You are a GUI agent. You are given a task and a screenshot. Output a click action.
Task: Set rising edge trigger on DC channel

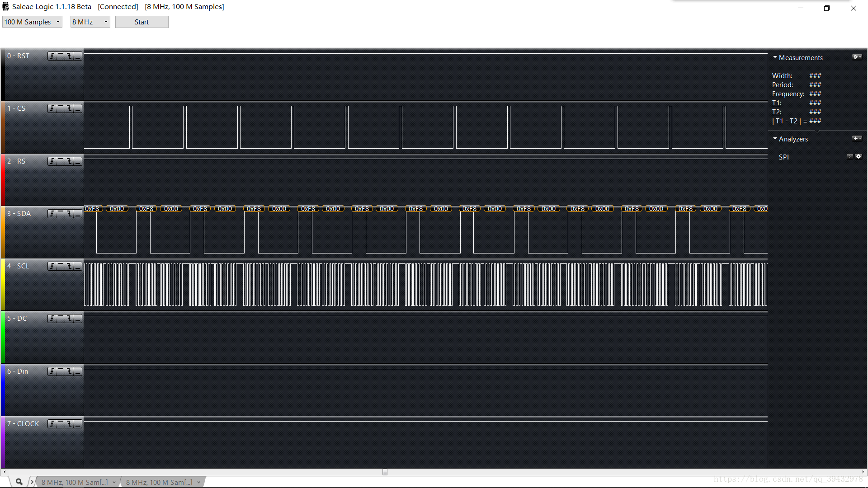point(52,319)
